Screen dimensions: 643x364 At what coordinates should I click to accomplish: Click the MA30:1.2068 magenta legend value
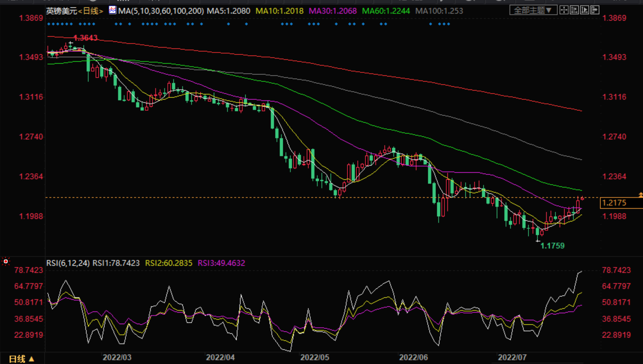[332, 11]
